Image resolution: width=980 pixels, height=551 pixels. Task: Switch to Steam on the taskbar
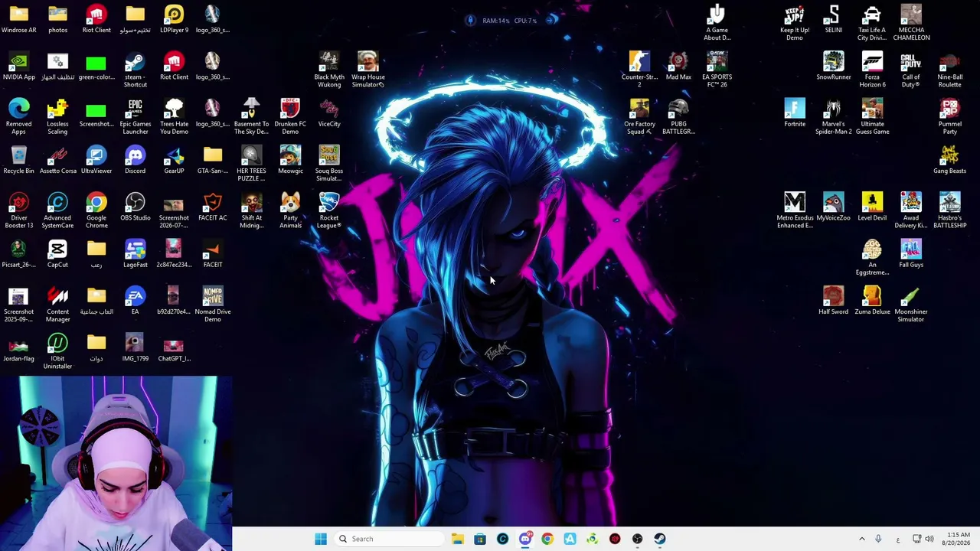(660, 539)
